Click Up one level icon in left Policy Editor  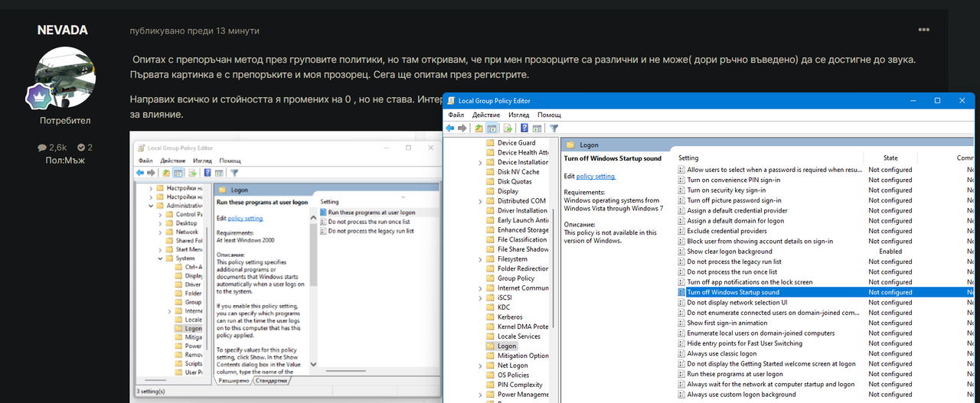166,173
